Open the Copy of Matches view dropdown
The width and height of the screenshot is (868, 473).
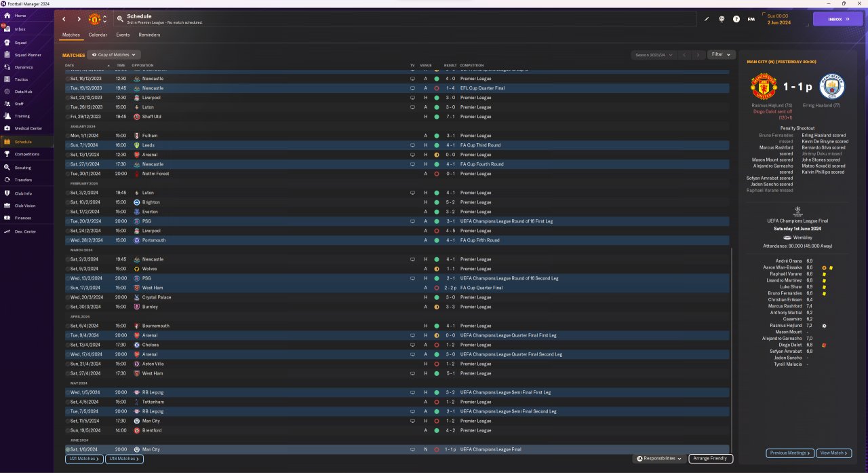[114, 54]
